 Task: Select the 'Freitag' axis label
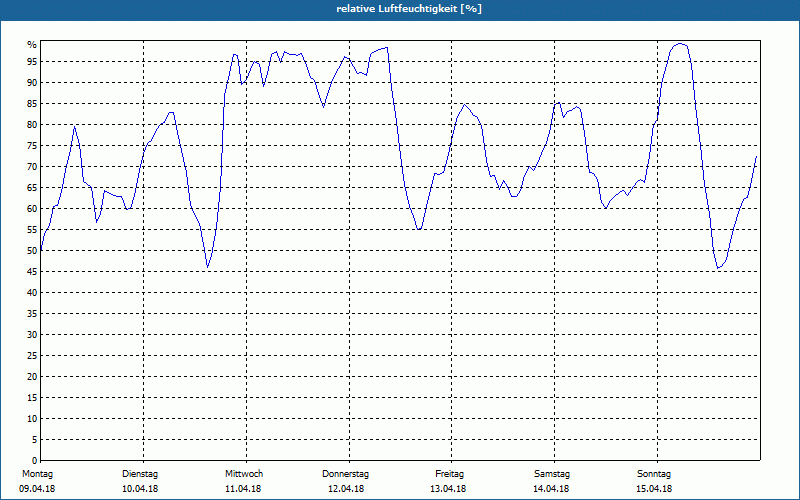449,474
